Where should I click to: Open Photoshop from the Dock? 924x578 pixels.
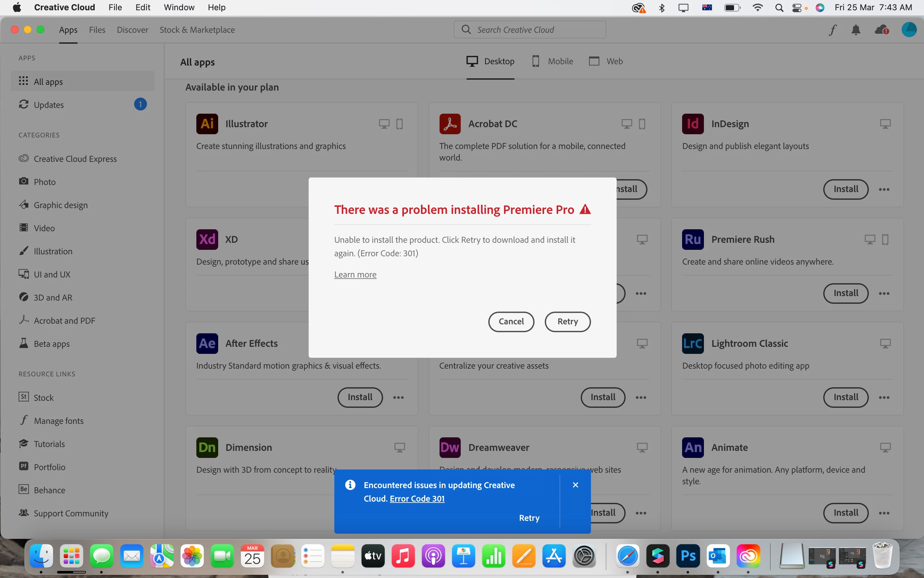pyautogui.click(x=688, y=556)
